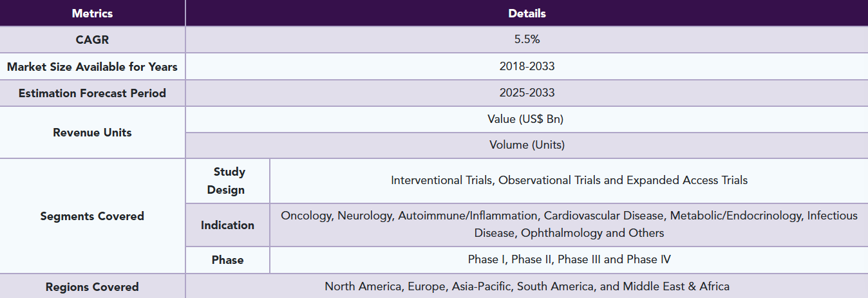Click the Interventional Trials study design cell
The width and height of the screenshot is (868, 298).
(x=569, y=181)
